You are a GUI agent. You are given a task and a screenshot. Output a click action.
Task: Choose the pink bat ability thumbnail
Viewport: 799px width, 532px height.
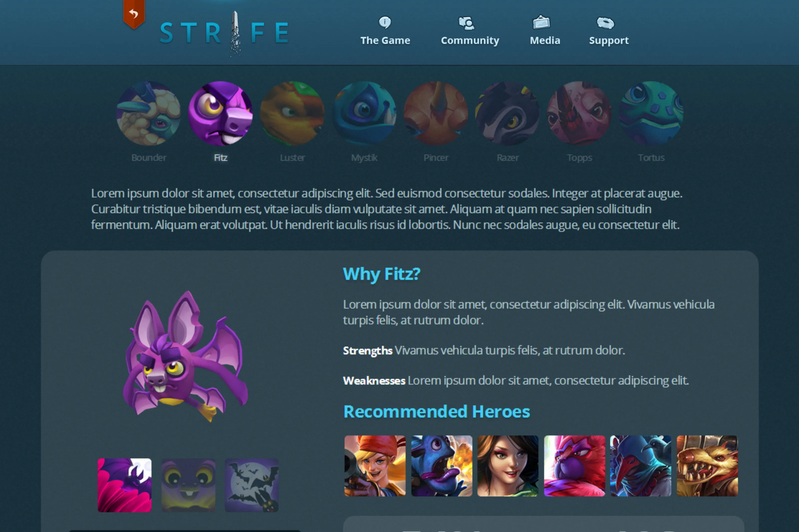click(125, 485)
